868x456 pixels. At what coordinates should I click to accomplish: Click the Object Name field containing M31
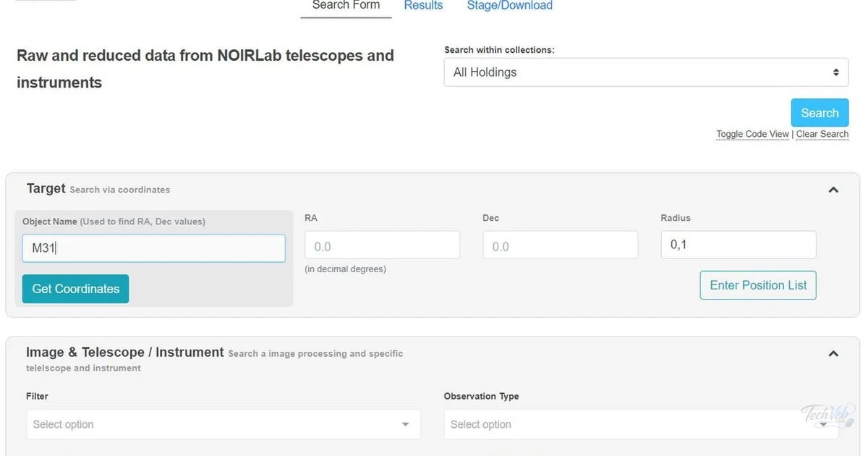click(x=154, y=248)
